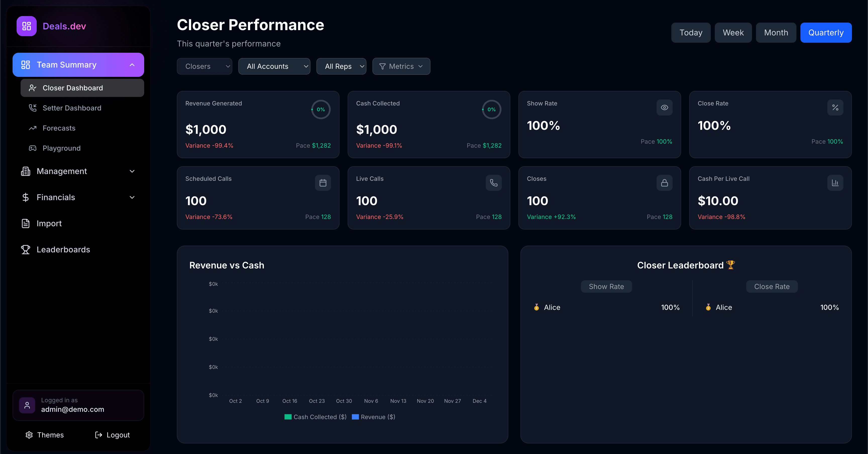The image size is (868, 454).
Task: Switch to the Month view
Action: pos(776,33)
